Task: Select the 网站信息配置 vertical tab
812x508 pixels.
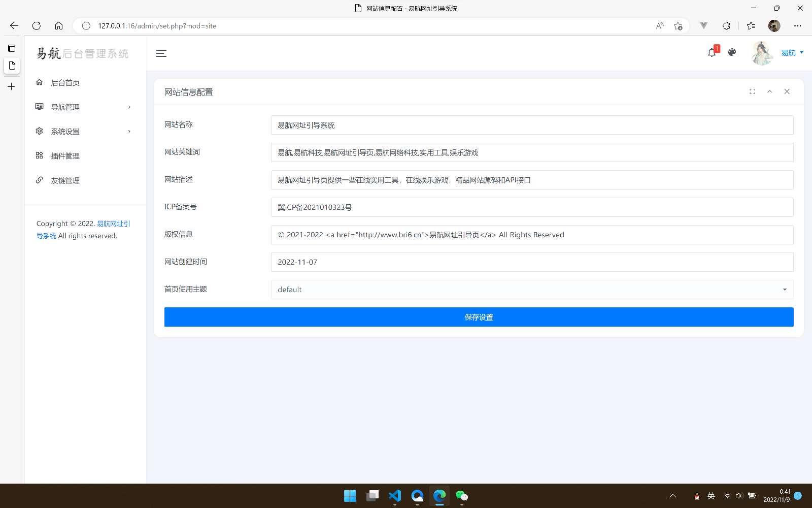Action: (x=12, y=66)
